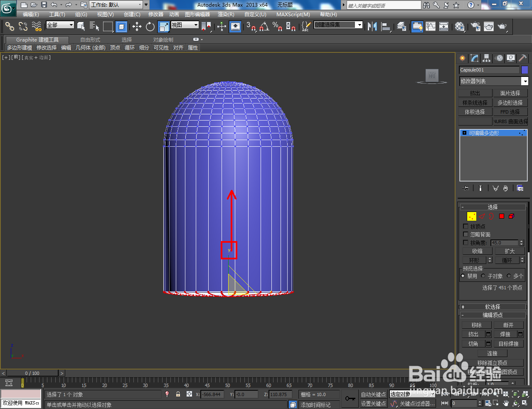Switch to Create command panel tab
The height and width of the screenshot is (409, 532).
[462, 58]
